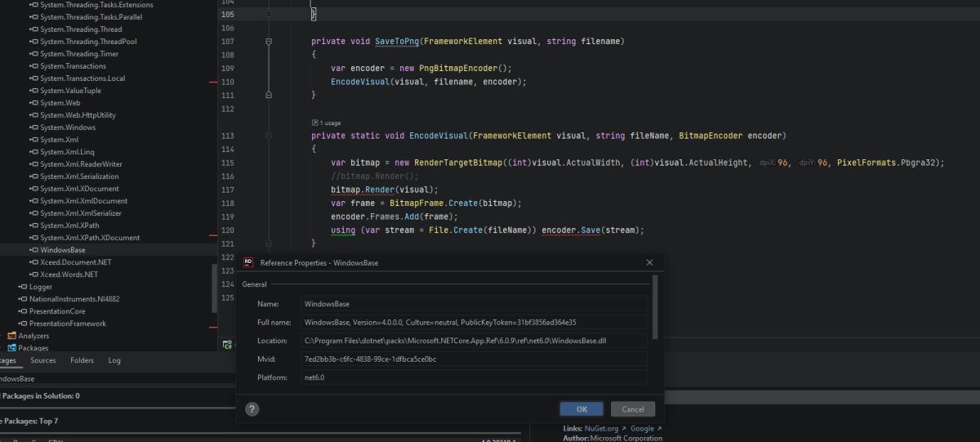Click the reference icon beside System.ValueTuple

coord(33,91)
